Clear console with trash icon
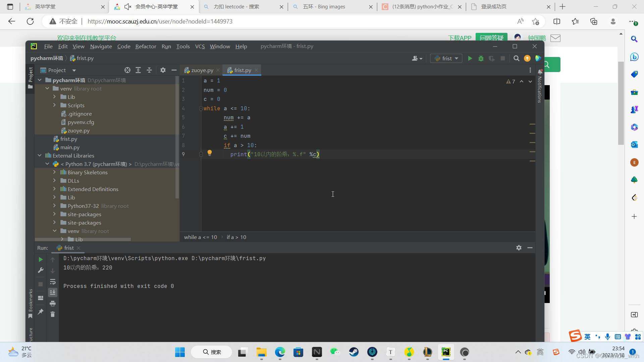The image size is (644, 362). click(53, 314)
